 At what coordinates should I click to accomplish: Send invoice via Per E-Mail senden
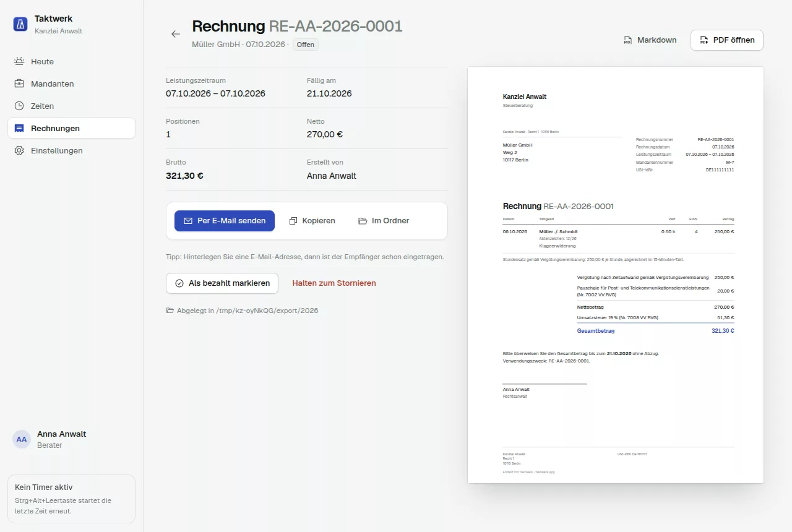tap(225, 221)
